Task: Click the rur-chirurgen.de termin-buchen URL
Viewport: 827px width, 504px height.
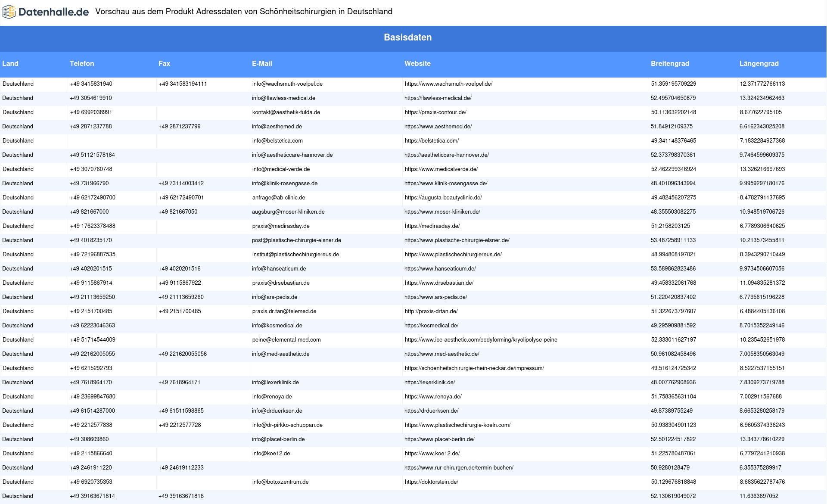Action: point(459,468)
